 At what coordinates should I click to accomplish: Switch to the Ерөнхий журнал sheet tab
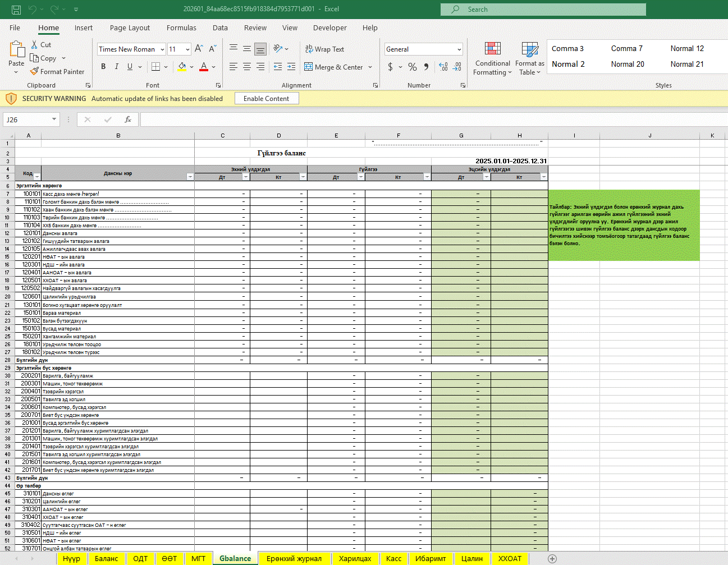tap(294, 558)
